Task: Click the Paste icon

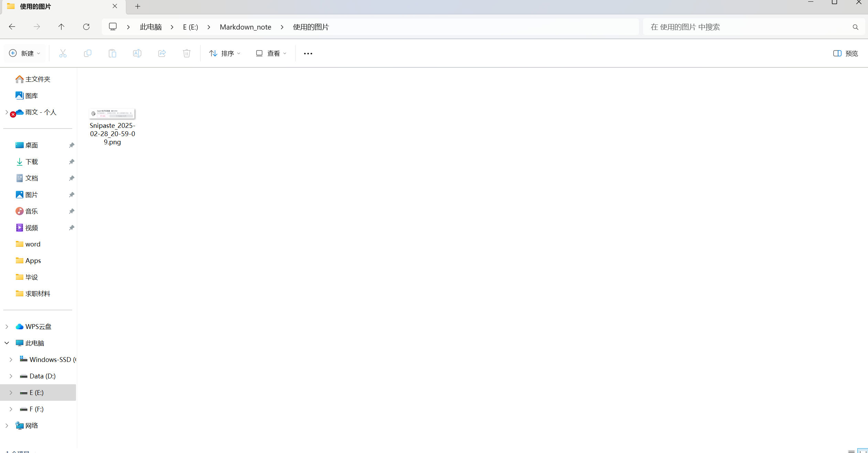Action: (112, 53)
